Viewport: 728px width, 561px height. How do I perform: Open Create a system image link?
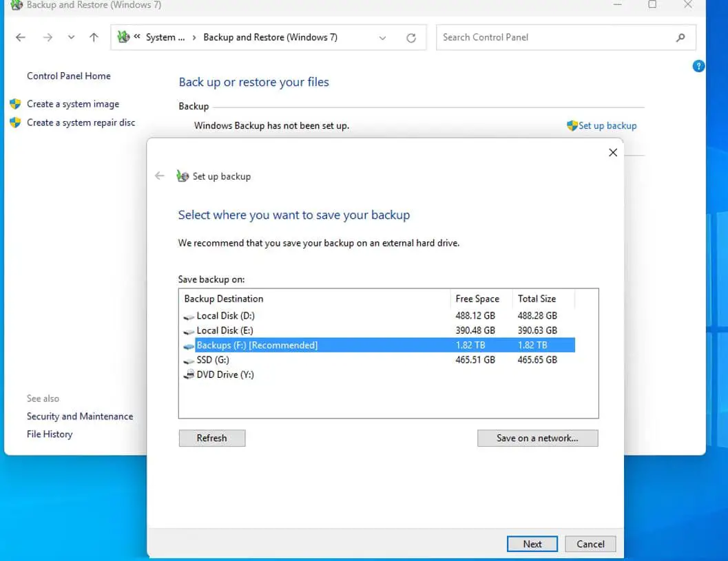tap(72, 104)
